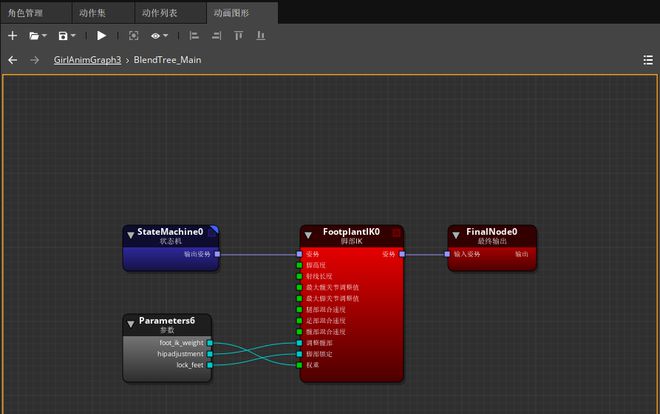Click the align bottom icon
Viewport: 660px width, 414px height.
coord(261,36)
